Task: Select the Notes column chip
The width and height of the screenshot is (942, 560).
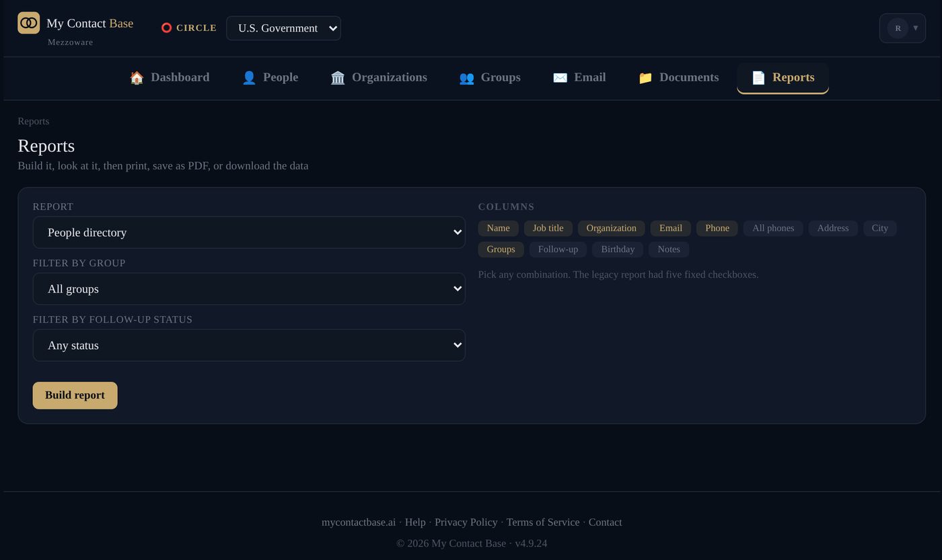Action: (669, 249)
